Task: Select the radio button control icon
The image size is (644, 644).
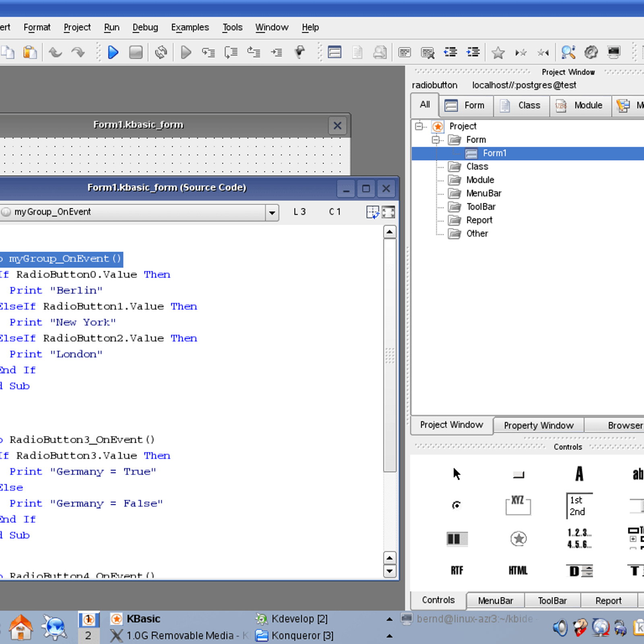Action: tap(456, 505)
